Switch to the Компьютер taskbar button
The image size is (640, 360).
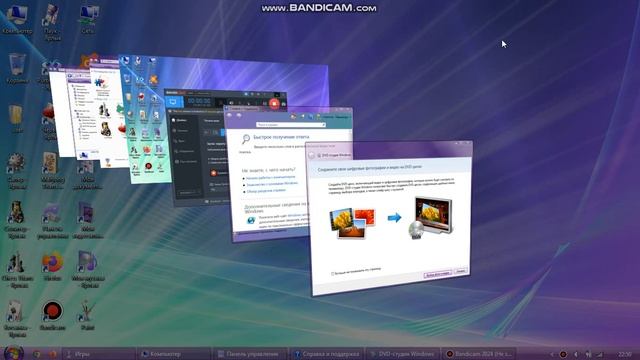(x=174, y=354)
